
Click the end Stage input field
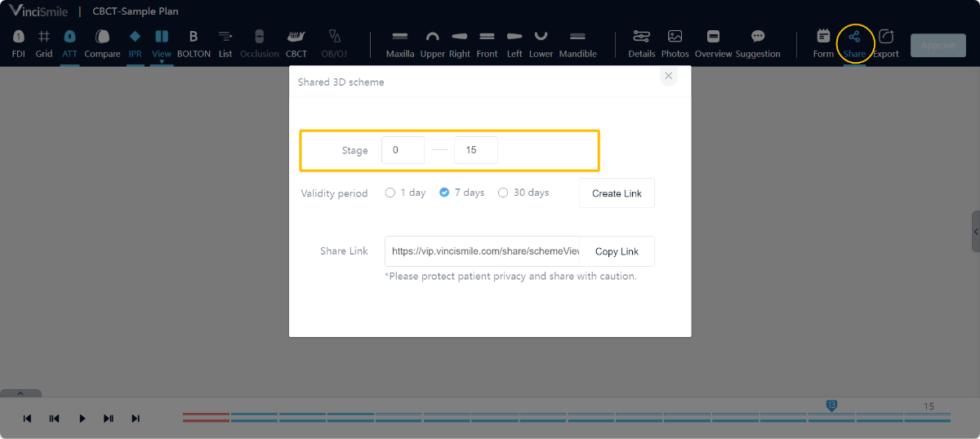click(475, 150)
